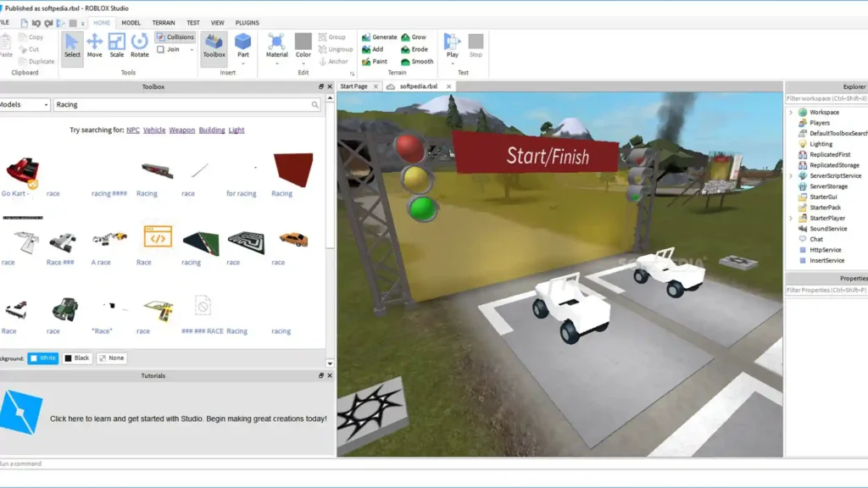
Task: Set toolbox background to Black
Action: click(77, 358)
